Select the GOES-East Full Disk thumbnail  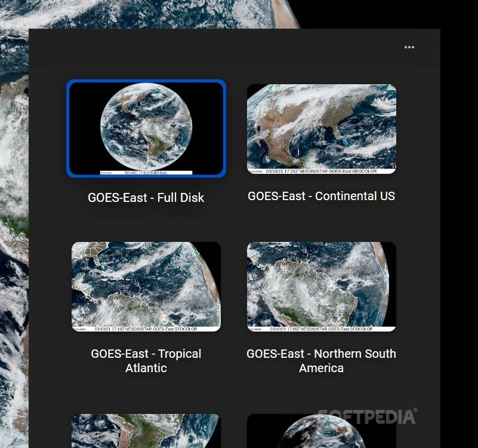coord(146,128)
